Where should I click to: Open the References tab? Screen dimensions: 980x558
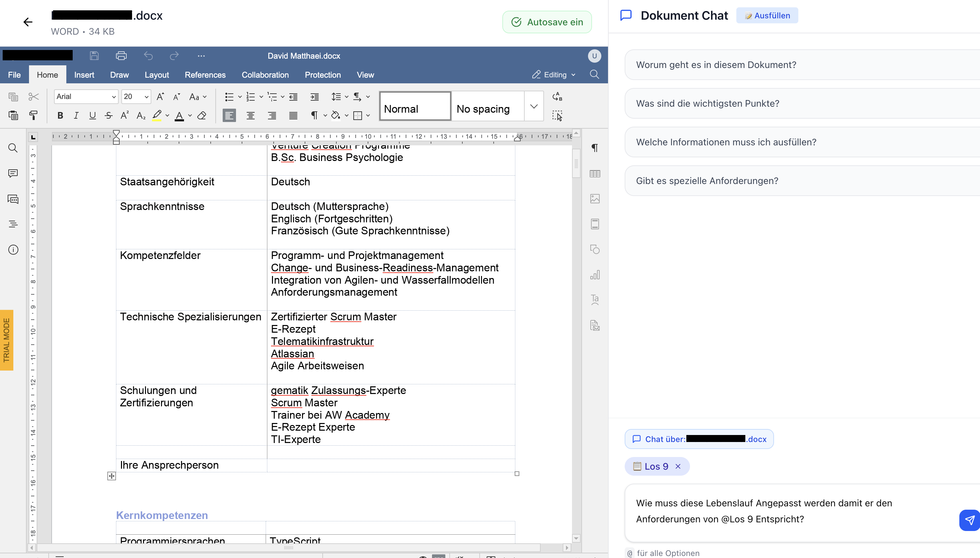(x=205, y=75)
